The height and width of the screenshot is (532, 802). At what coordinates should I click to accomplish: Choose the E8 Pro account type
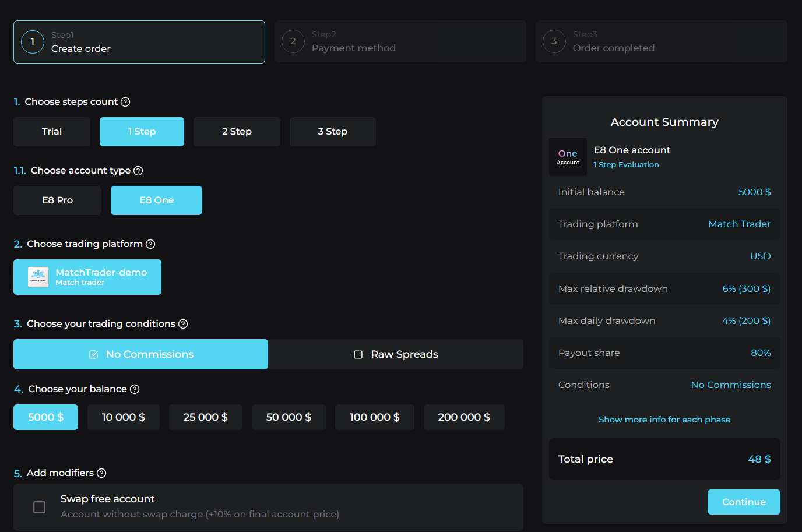57,200
